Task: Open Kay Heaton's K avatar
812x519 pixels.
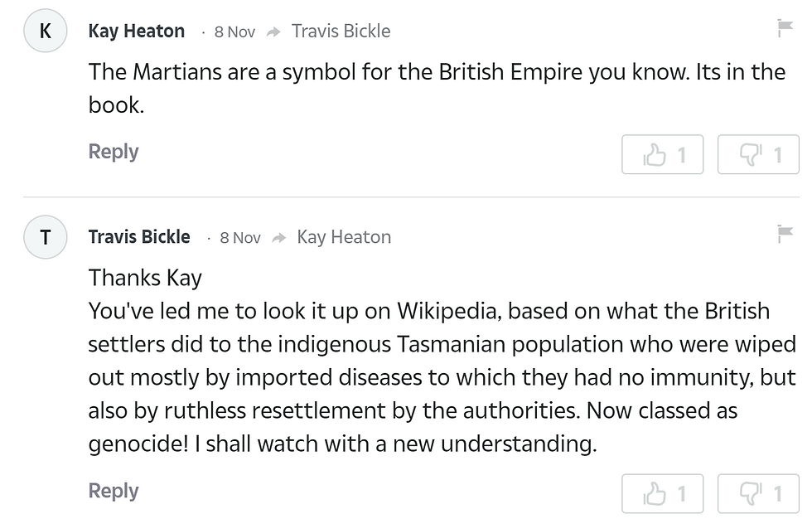Action: click(x=45, y=31)
